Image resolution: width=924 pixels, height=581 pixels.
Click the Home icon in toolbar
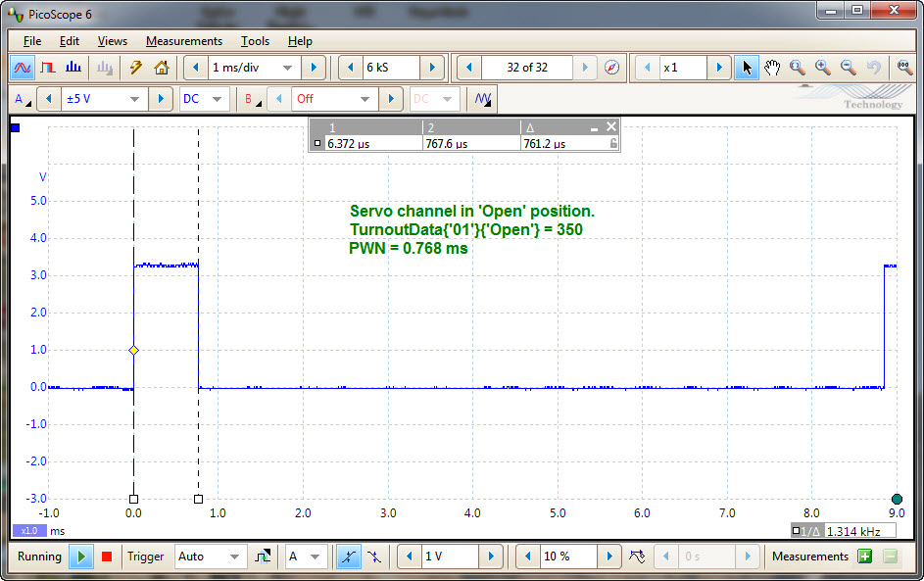coord(162,68)
